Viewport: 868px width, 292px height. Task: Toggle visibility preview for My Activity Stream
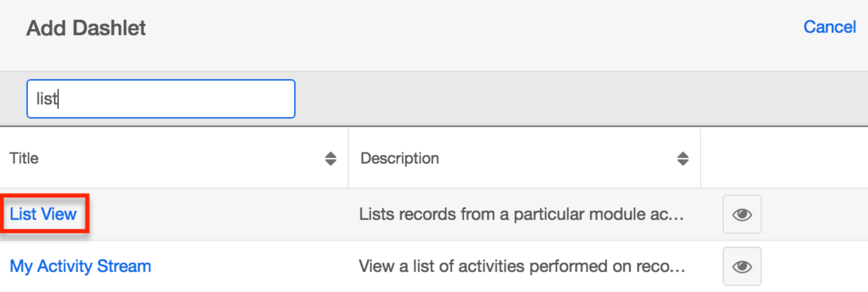pos(742,266)
